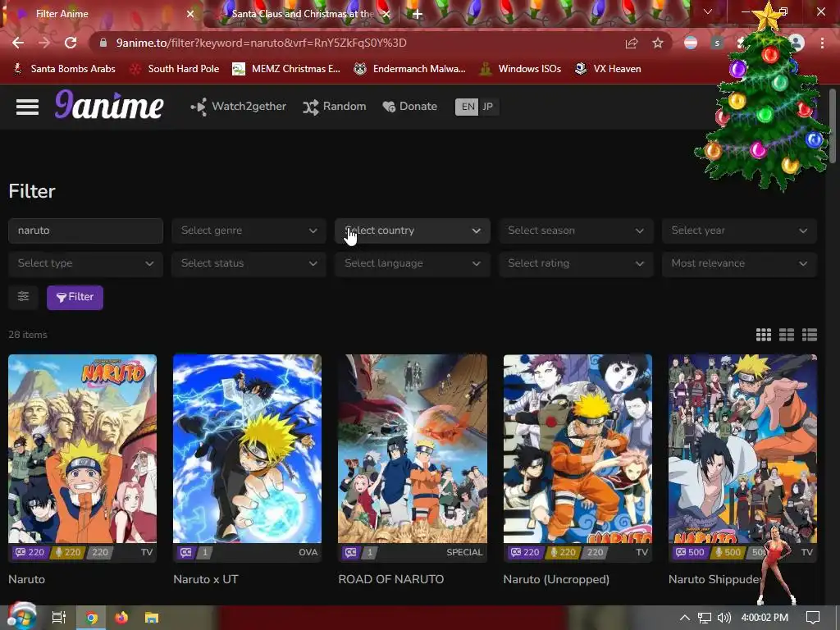
Task: Expand the Select country dropdown
Action: tap(413, 231)
